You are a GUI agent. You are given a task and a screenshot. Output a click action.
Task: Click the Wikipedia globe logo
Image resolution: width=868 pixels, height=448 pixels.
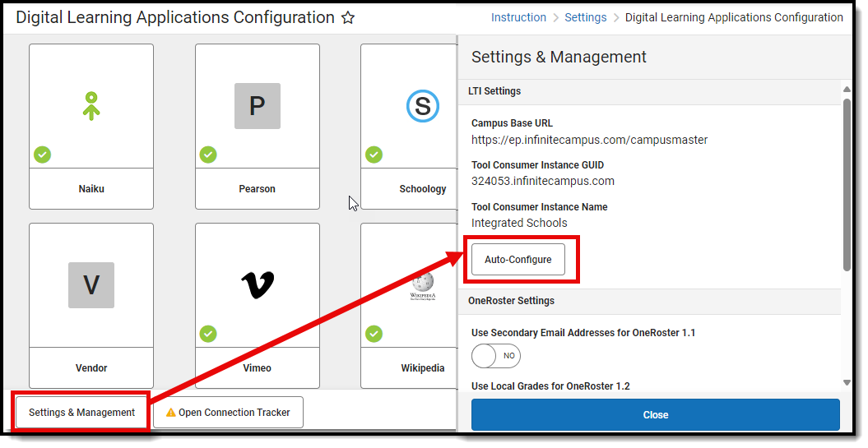pos(423,286)
